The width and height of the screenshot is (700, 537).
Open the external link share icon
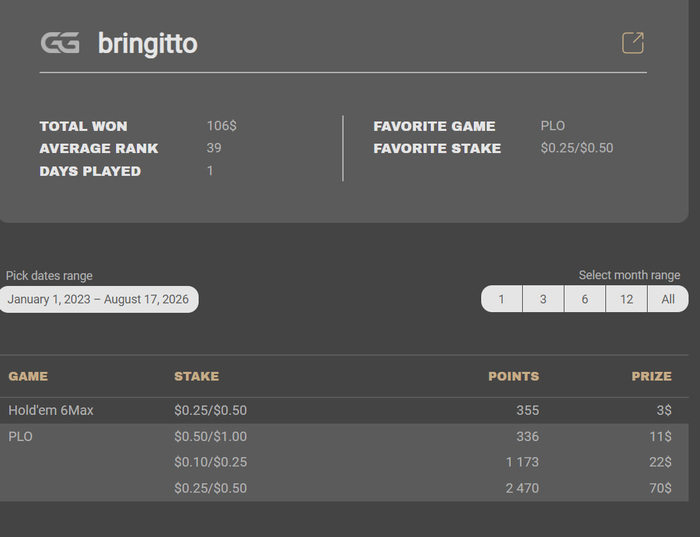click(x=633, y=43)
